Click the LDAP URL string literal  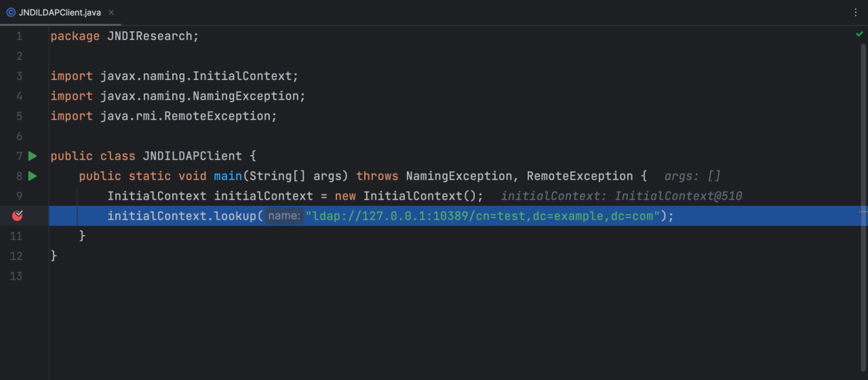(482, 216)
